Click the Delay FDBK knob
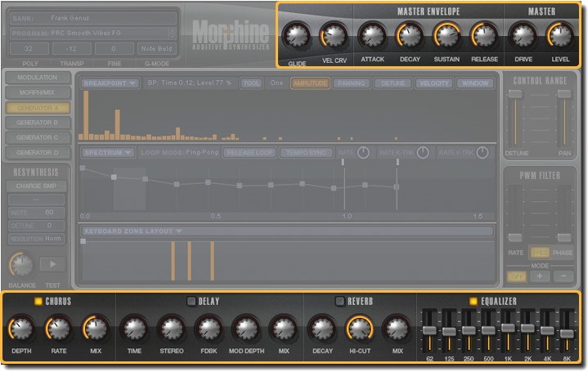The width and height of the screenshot is (588, 372). click(209, 328)
